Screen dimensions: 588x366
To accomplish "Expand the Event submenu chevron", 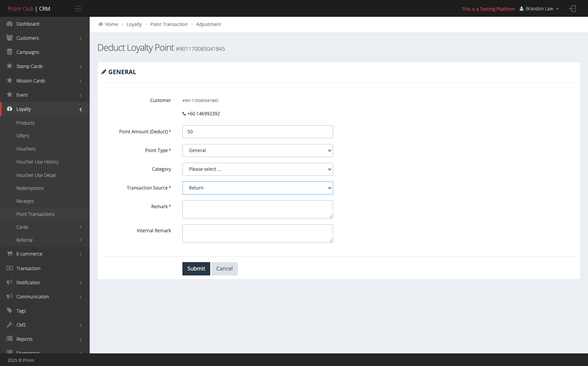I will [81, 95].
